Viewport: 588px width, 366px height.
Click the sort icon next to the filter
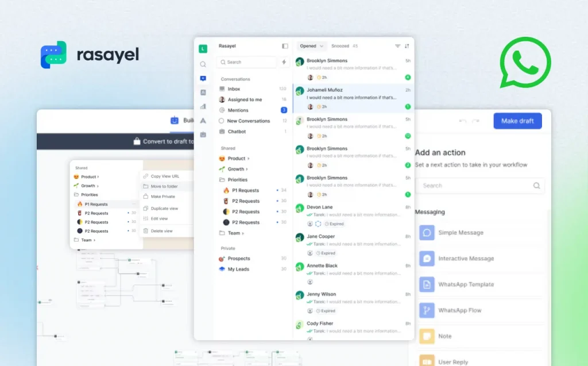(407, 46)
